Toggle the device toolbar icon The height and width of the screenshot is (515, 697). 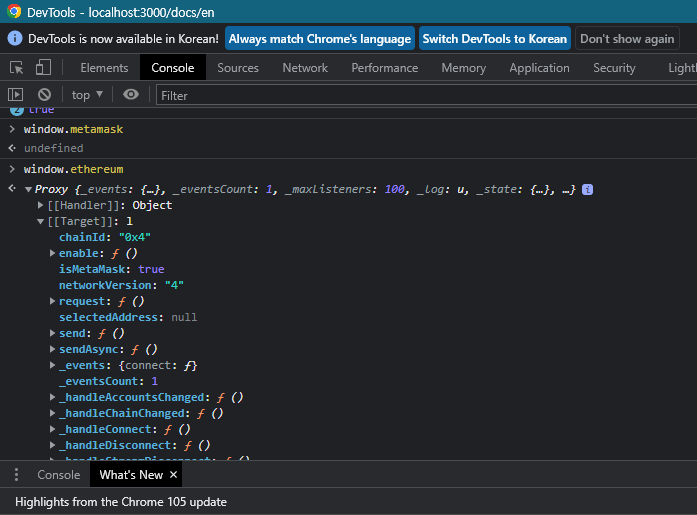[x=43, y=68]
